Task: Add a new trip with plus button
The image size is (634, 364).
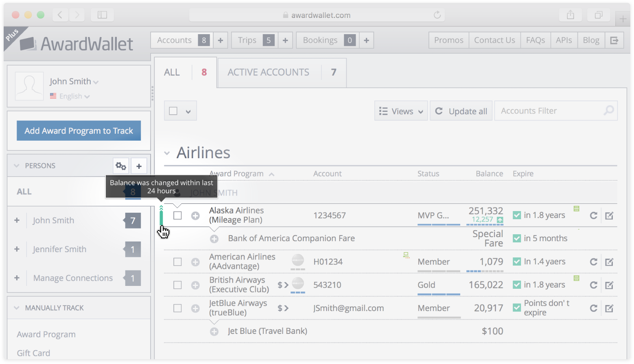Action: tap(285, 40)
